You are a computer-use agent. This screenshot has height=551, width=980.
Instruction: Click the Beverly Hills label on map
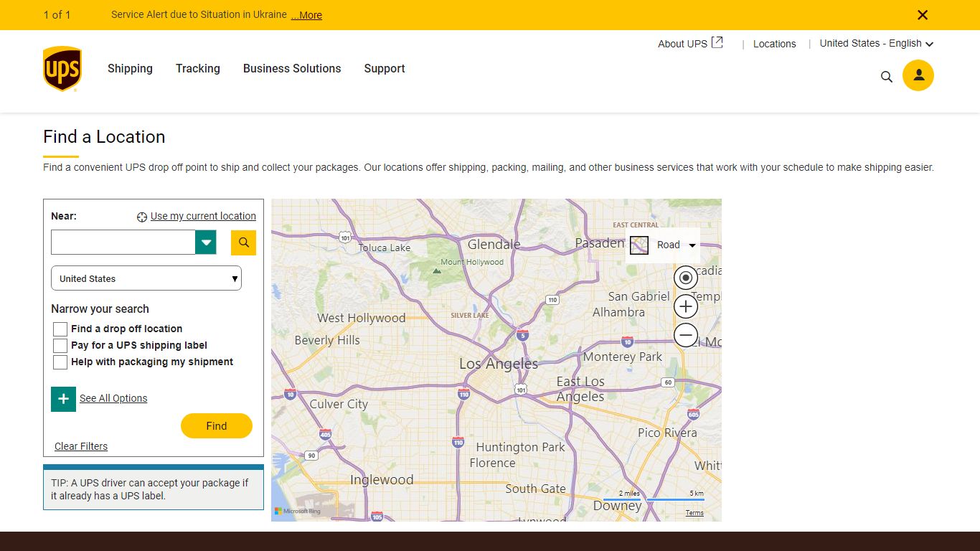click(x=327, y=340)
